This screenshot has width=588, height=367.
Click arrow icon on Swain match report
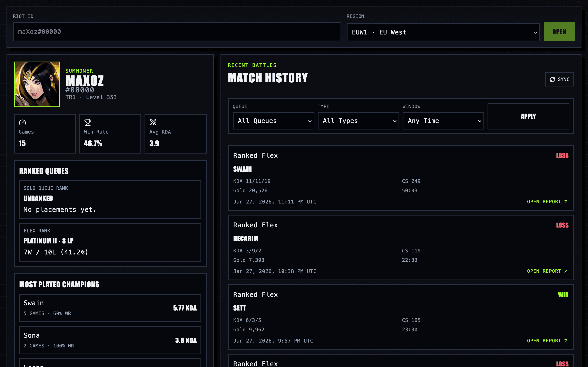coord(566,202)
